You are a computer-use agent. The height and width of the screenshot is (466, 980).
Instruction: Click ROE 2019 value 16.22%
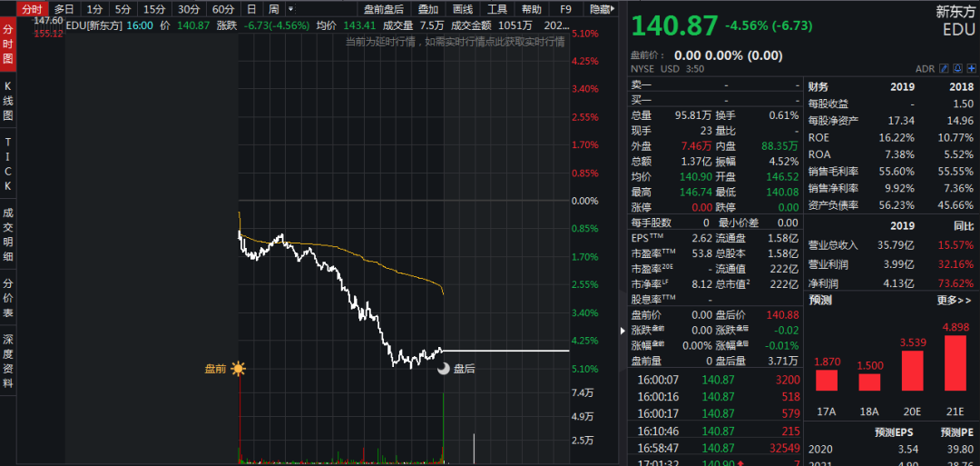pyautogui.click(x=898, y=137)
